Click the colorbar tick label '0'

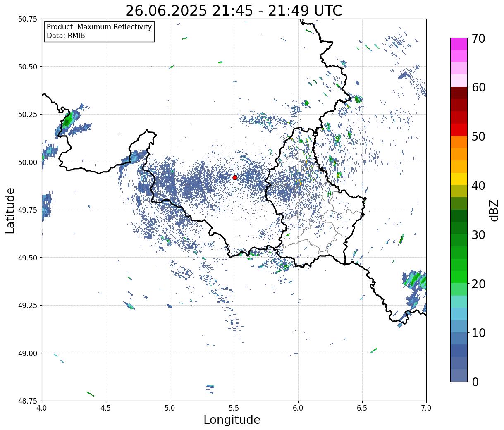(x=475, y=382)
